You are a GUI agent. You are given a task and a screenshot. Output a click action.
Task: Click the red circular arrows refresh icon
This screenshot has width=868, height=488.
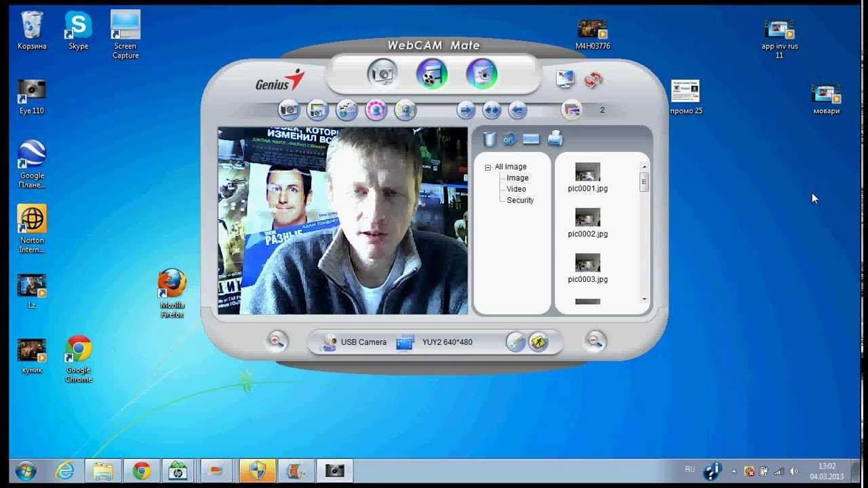pyautogui.click(x=593, y=79)
